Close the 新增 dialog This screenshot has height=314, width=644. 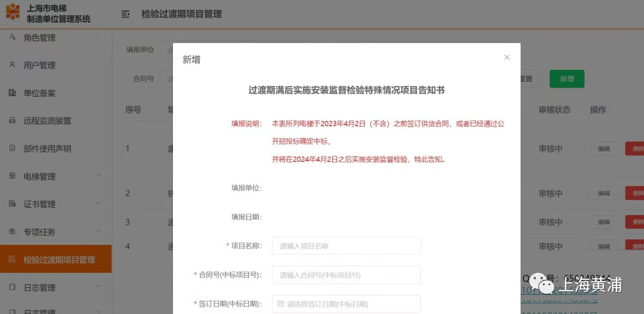point(507,57)
